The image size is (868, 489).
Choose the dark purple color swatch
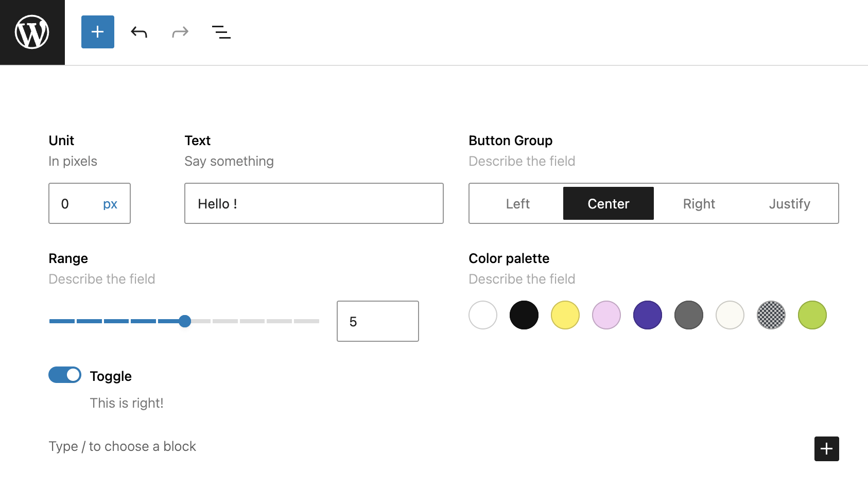[x=647, y=315]
